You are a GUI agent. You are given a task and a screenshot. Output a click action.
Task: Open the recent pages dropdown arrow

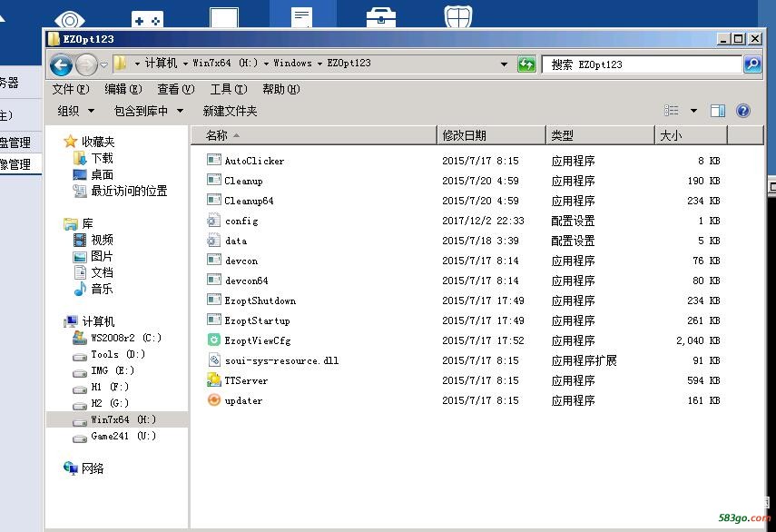tap(104, 64)
